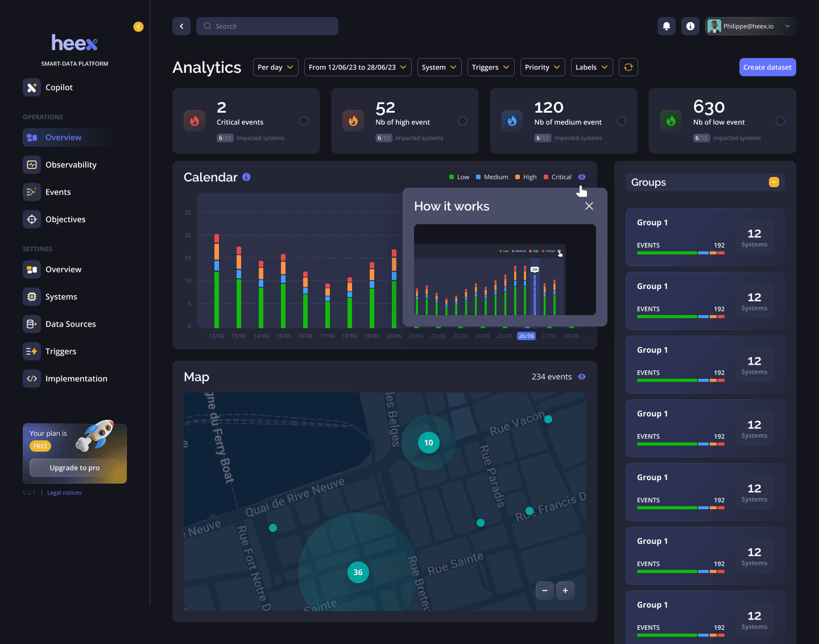This screenshot has width=819, height=644.
Task: Open Copilot from the sidebar
Action: pos(48,87)
